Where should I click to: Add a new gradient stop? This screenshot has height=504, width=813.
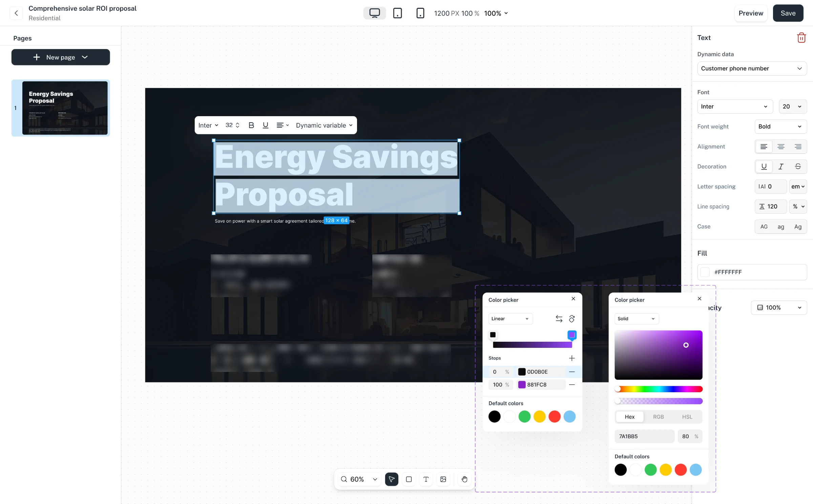click(x=572, y=358)
